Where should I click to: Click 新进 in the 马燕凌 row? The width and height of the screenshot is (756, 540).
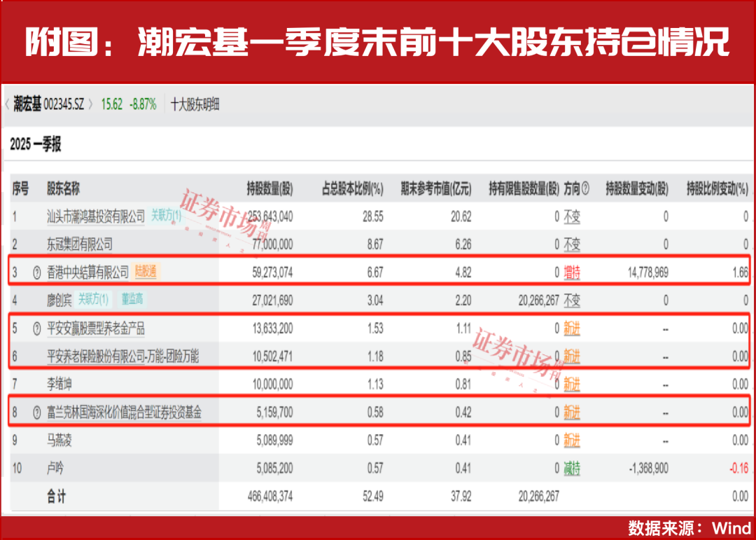pyautogui.click(x=572, y=441)
